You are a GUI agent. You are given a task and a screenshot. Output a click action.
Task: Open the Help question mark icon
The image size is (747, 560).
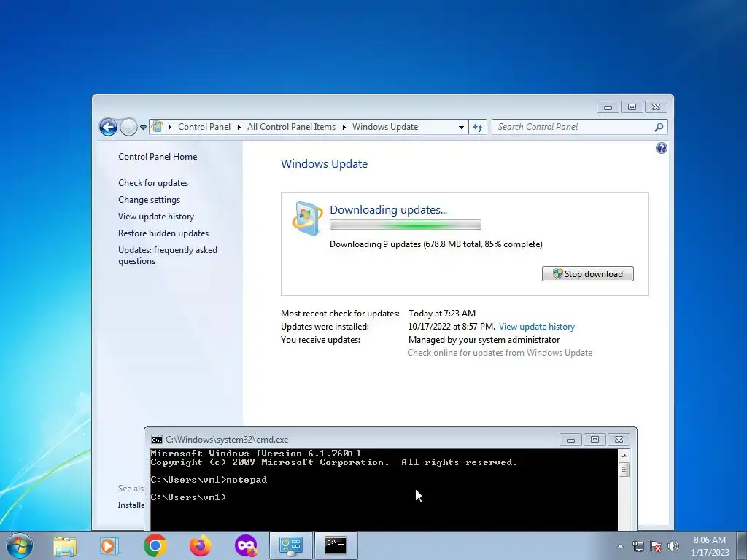coord(661,148)
